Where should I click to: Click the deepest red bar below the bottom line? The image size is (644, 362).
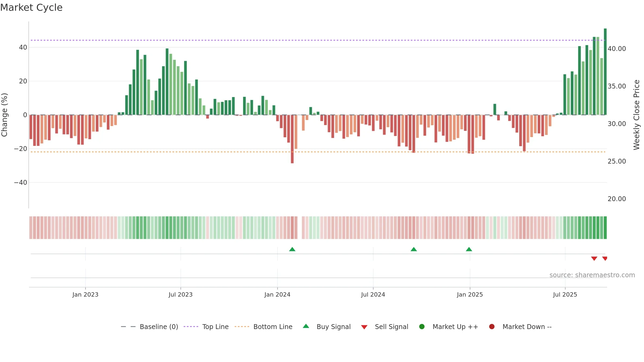pos(292,139)
